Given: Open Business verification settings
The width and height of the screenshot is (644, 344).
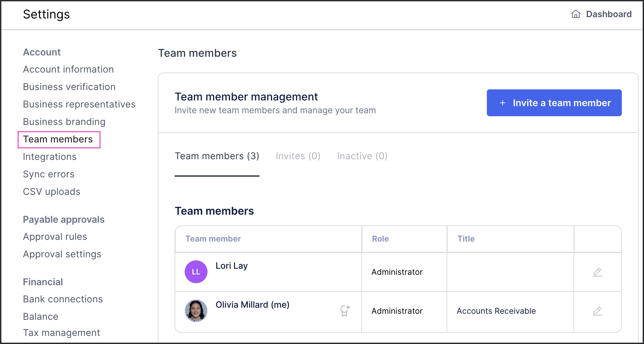Looking at the screenshot, I should (x=69, y=87).
